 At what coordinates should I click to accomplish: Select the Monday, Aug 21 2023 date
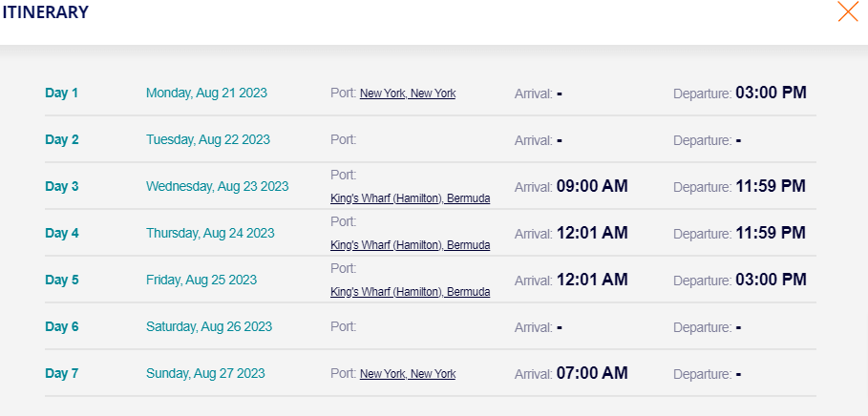[206, 93]
